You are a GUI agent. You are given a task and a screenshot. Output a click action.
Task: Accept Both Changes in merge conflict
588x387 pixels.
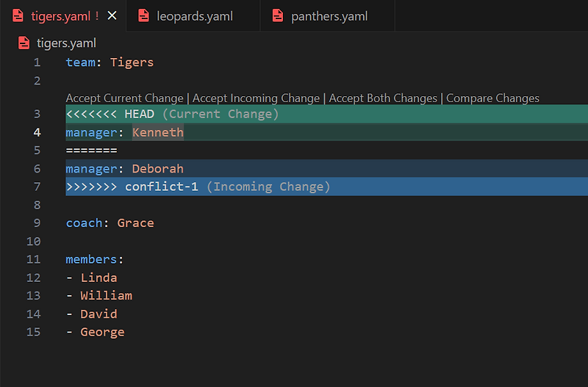(x=383, y=98)
